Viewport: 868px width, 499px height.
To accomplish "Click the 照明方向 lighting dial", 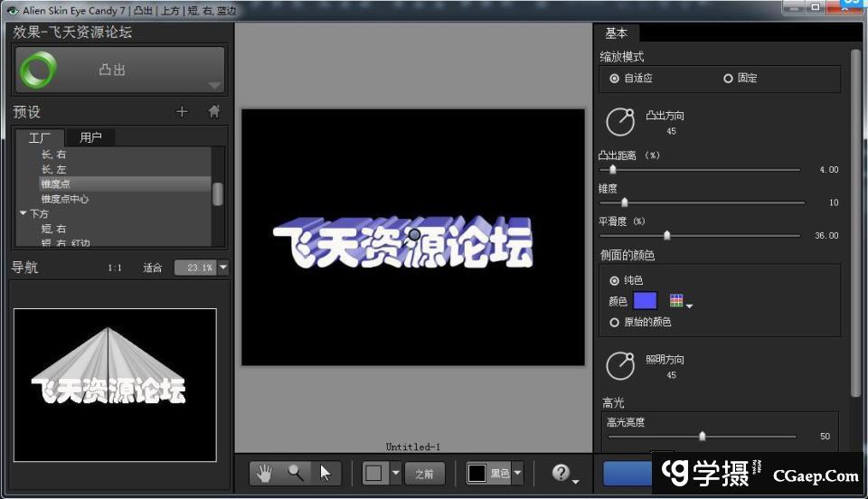I will pos(620,365).
